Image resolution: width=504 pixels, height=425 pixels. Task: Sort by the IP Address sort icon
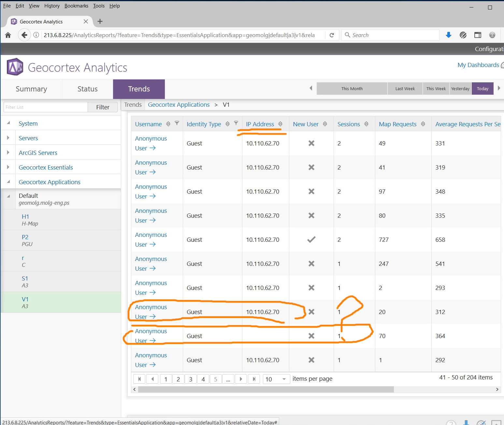point(280,124)
